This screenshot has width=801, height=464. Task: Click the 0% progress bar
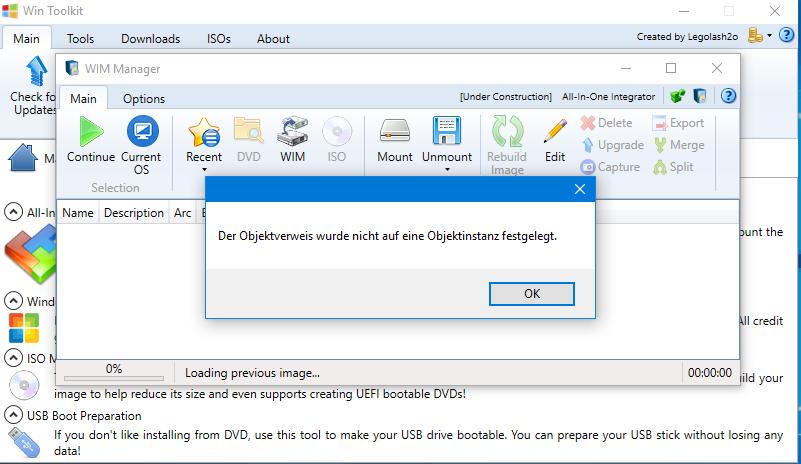point(114,379)
